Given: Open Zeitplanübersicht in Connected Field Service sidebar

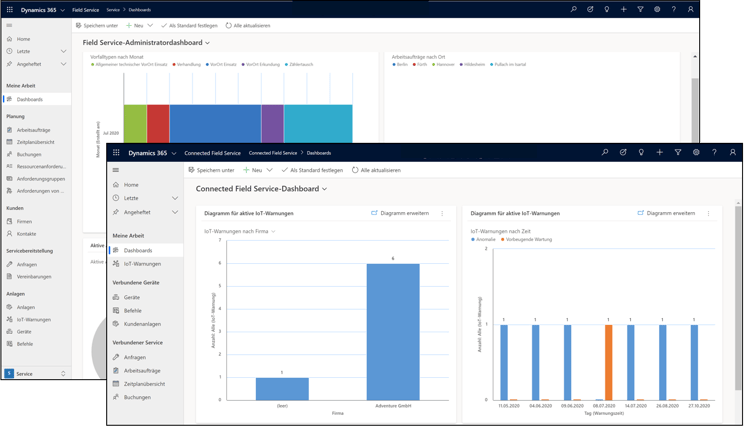Looking at the screenshot, I should (x=145, y=384).
